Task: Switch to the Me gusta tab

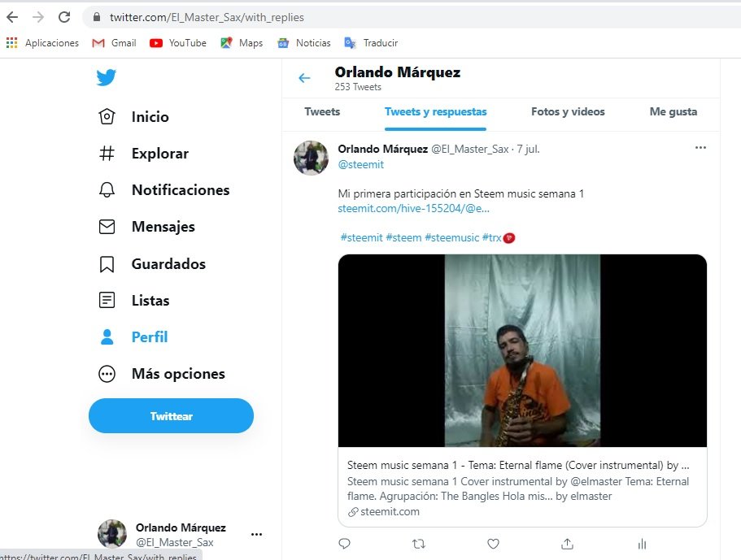Action: coord(673,112)
